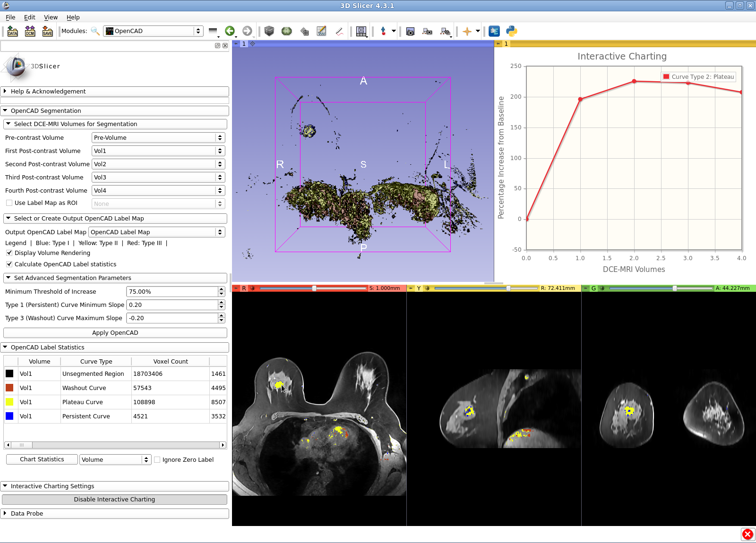Go back to previous module arrow
The height and width of the screenshot is (543, 756).
click(x=230, y=31)
